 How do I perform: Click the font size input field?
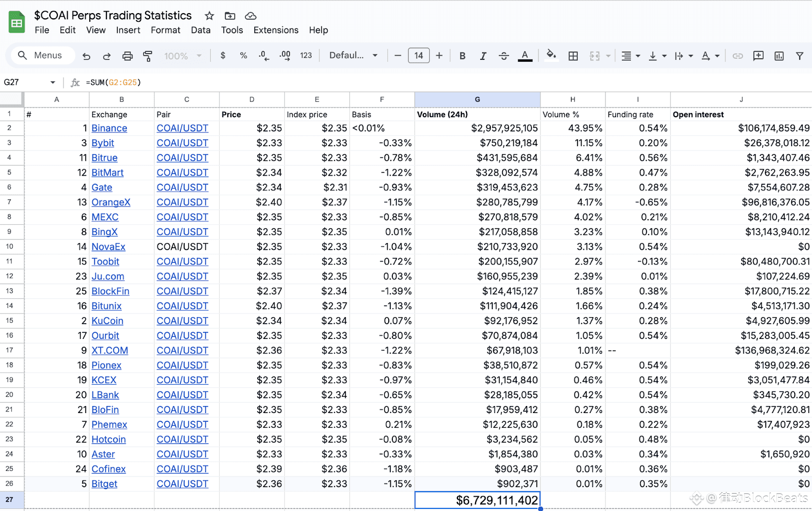point(419,55)
